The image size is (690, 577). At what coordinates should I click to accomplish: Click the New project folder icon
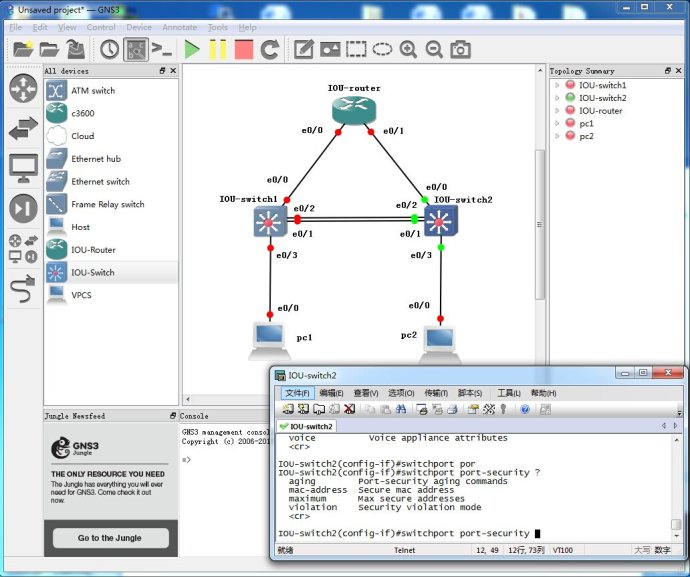(23, 49)
